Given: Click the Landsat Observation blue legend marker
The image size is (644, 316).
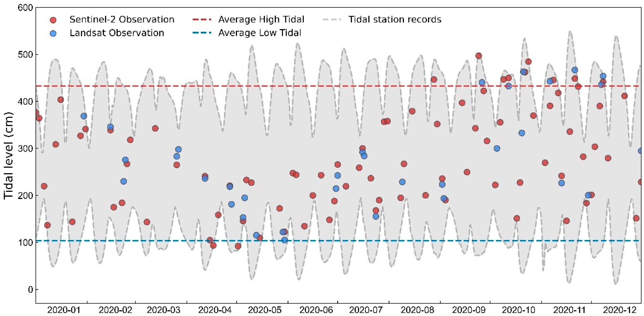Looking at the screenshot, I should click(x=53, y=33).
